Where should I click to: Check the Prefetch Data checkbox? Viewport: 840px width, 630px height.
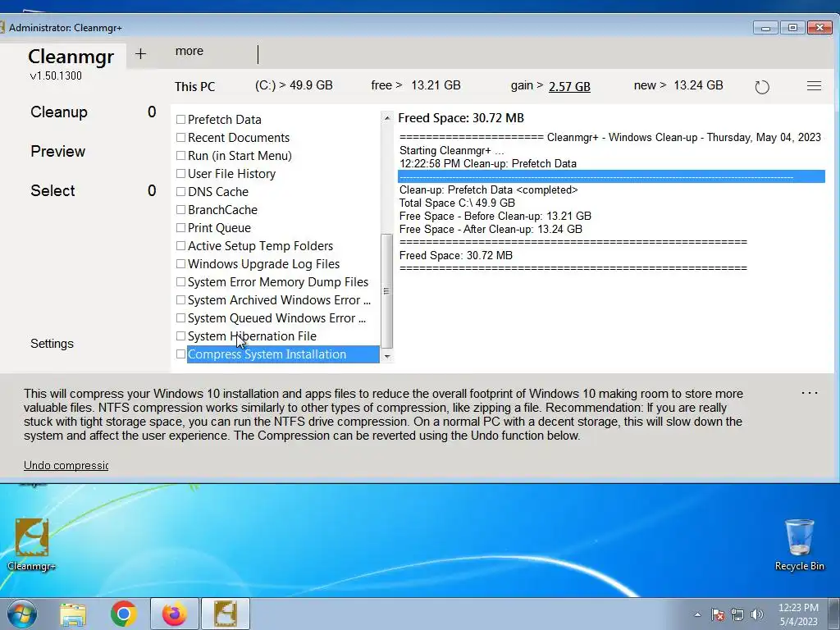pyautogui.click(x=181, y=120)
